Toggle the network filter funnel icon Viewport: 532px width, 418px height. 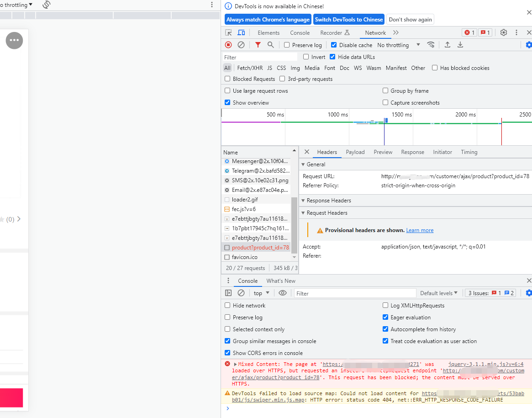pos(258,45)
